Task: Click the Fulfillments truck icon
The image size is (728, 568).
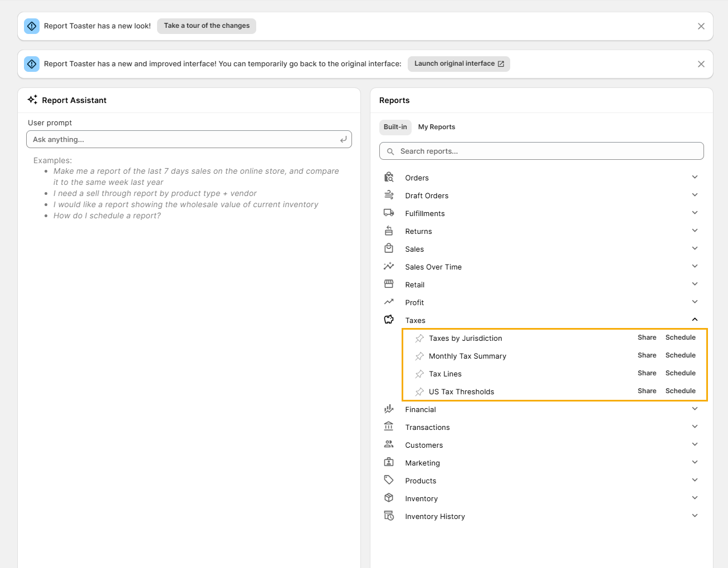Action: [x=389, y=213]
